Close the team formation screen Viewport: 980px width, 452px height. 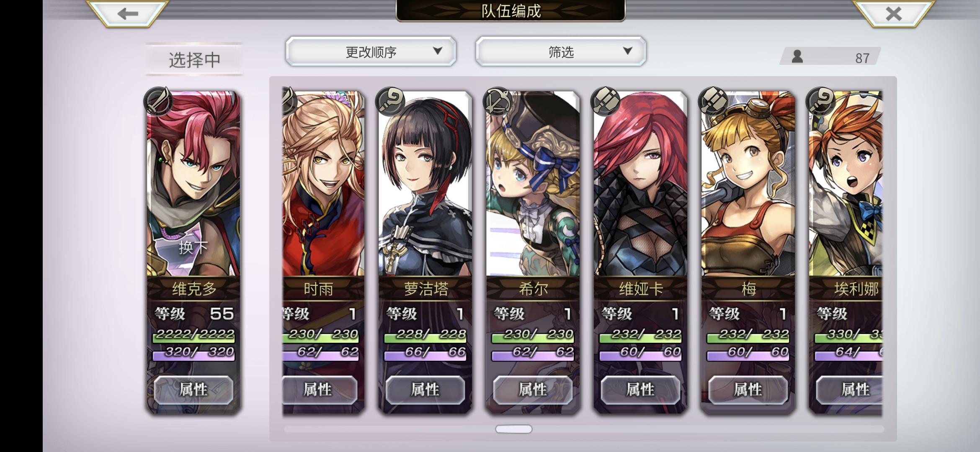click(x=893, y=14)
